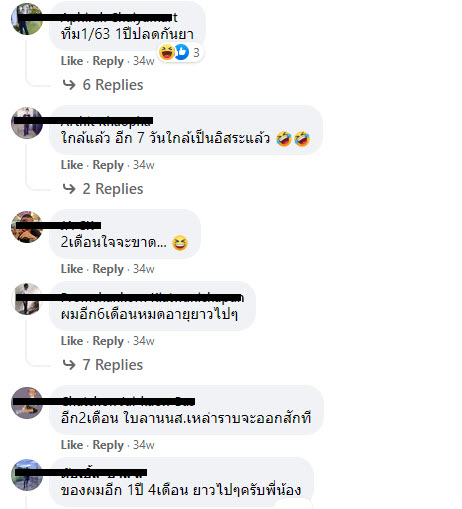The image size is (462, 509).
Task: Click the reply arrow beside 2 Replies
Action: (69, 189)
